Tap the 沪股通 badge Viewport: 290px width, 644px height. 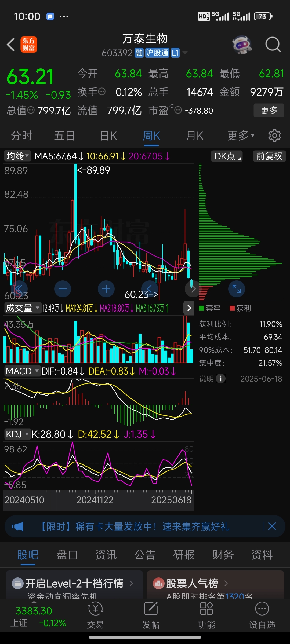(x=157, y=53)
